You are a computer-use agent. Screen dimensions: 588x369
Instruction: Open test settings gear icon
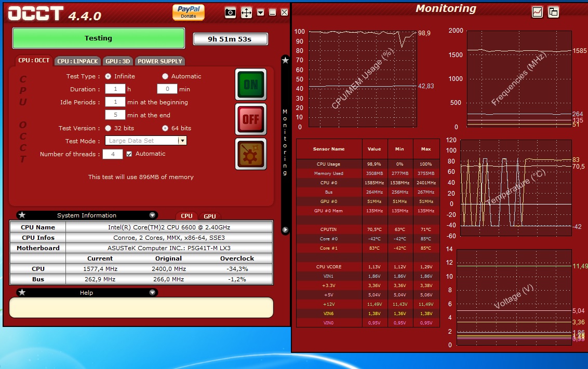tap(251, 154)
